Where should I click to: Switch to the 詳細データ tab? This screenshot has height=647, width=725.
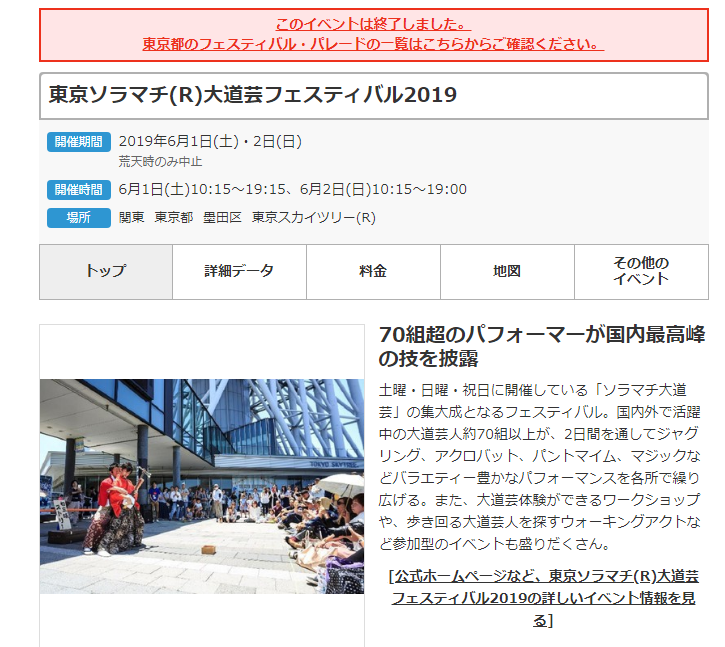click(239, 272)
